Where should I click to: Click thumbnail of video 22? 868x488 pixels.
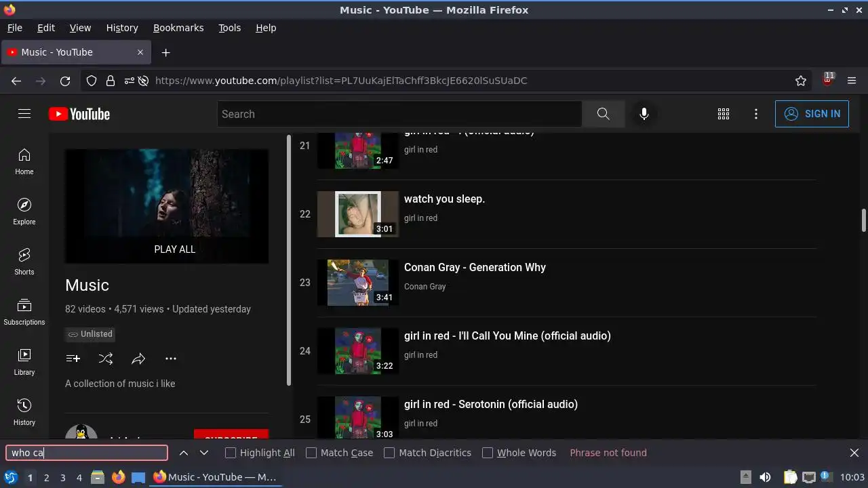(358, 214)
